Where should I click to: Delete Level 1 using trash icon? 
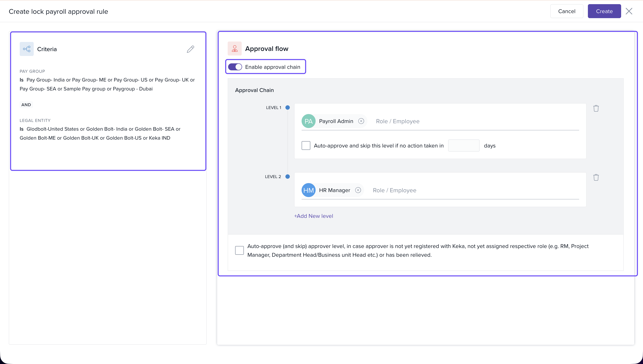click(x=596, y=108)
